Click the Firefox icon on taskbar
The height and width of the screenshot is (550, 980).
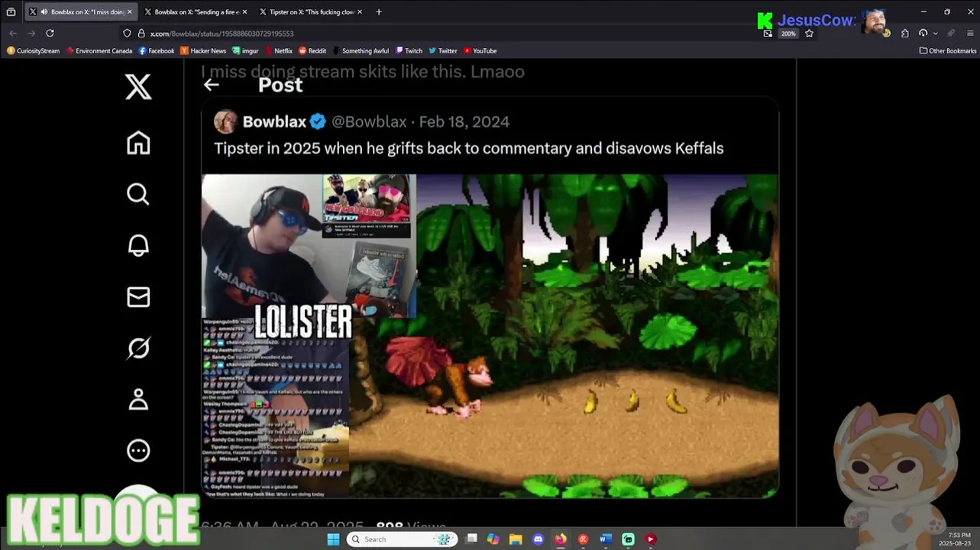[x=561, y=539]
